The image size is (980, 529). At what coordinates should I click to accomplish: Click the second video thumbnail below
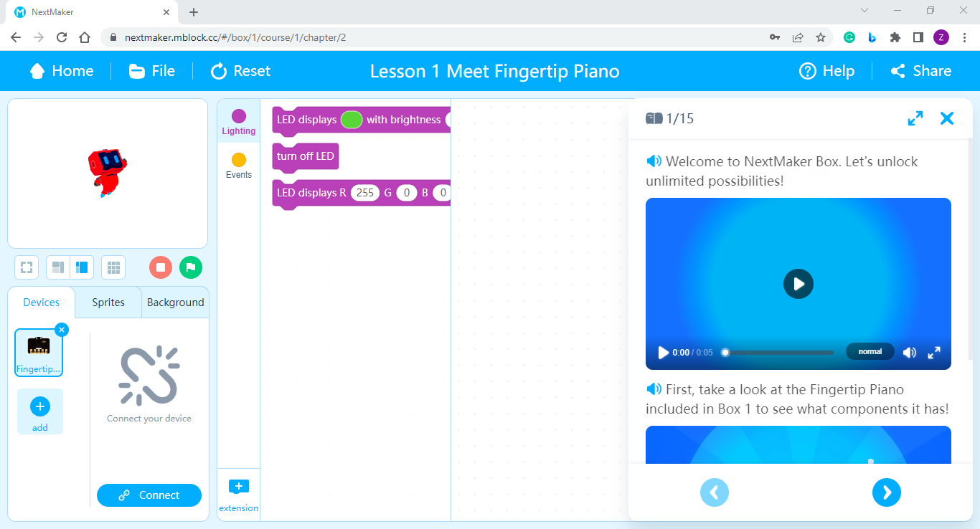pos(798,444)
